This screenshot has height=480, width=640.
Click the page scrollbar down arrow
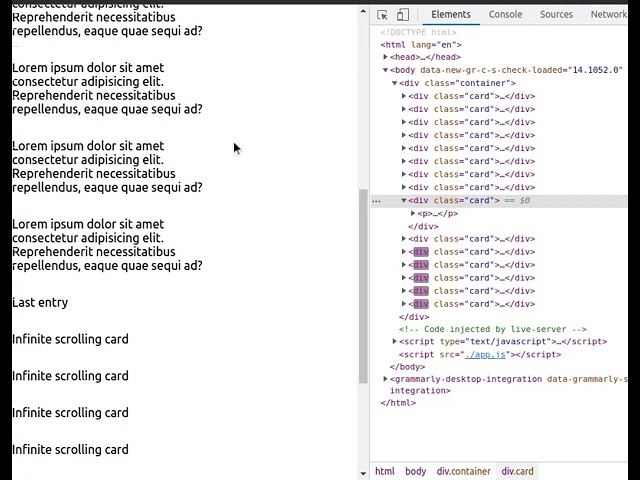pos(363,473)
